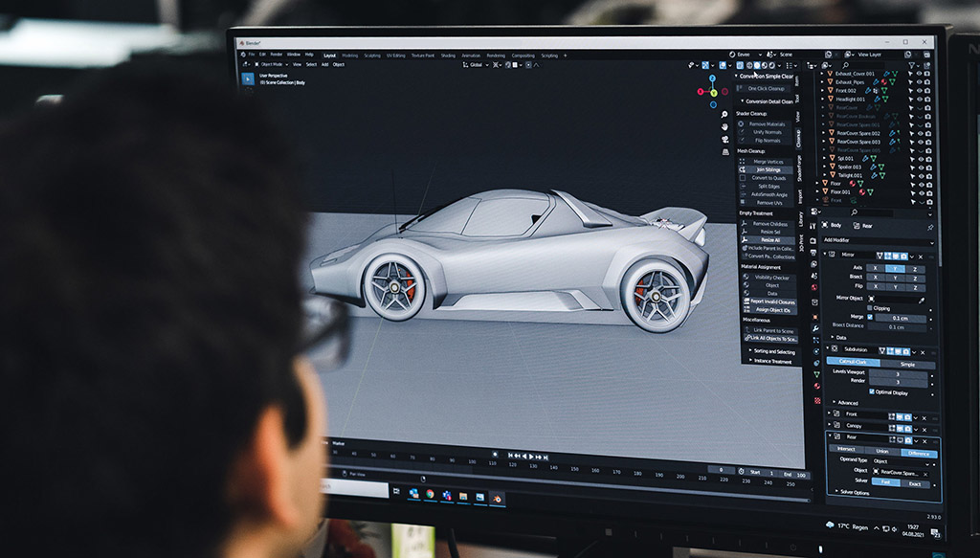Open the Object (orange square) properties tab
This screenshot has width=980, height=558.
click(x=815, y=316)
